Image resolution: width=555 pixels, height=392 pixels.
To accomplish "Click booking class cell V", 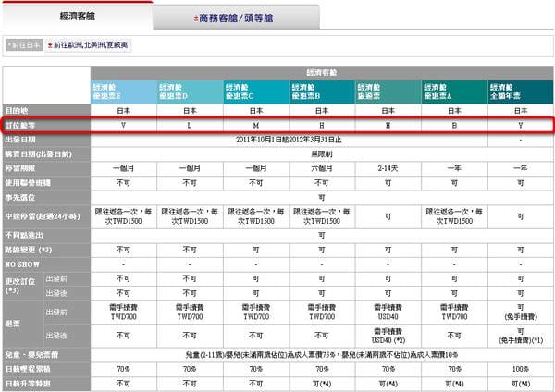I will click(x=125, y=124).
